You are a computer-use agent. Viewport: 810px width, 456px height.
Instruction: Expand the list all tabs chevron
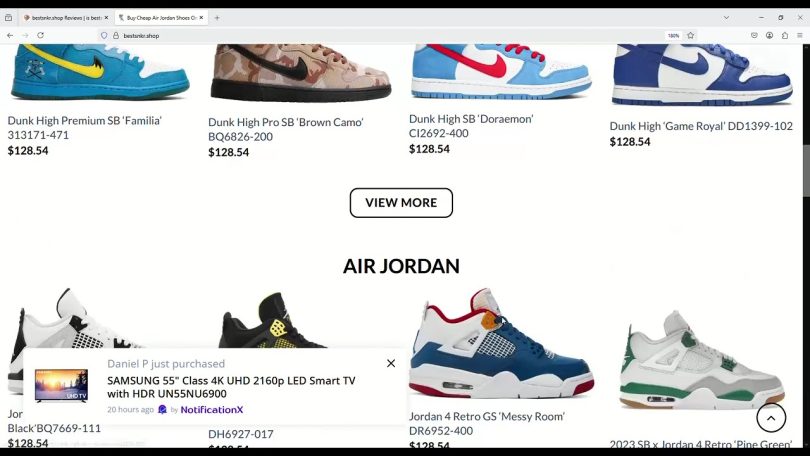point(726,18)
